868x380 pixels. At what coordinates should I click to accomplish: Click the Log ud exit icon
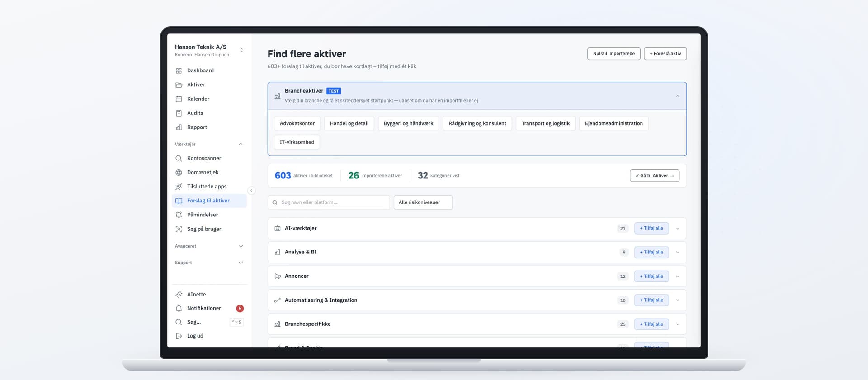(179, 336)
